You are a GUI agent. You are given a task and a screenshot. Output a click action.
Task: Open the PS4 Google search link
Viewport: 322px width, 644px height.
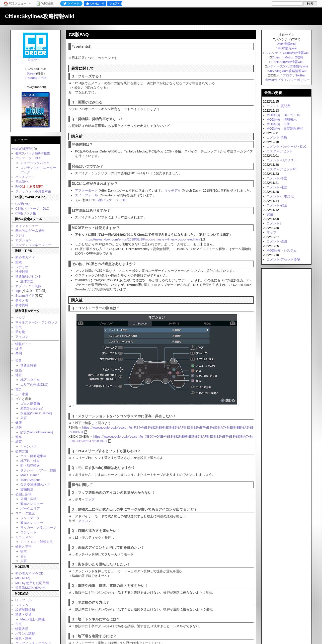coord(161,430)
